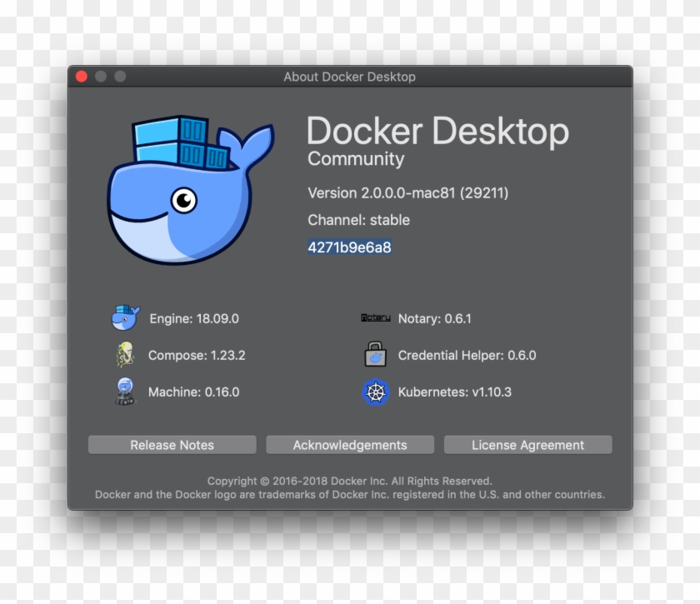Click the Compose octopus icon
This screenshot has height=604, width=700.
point(125,355)
